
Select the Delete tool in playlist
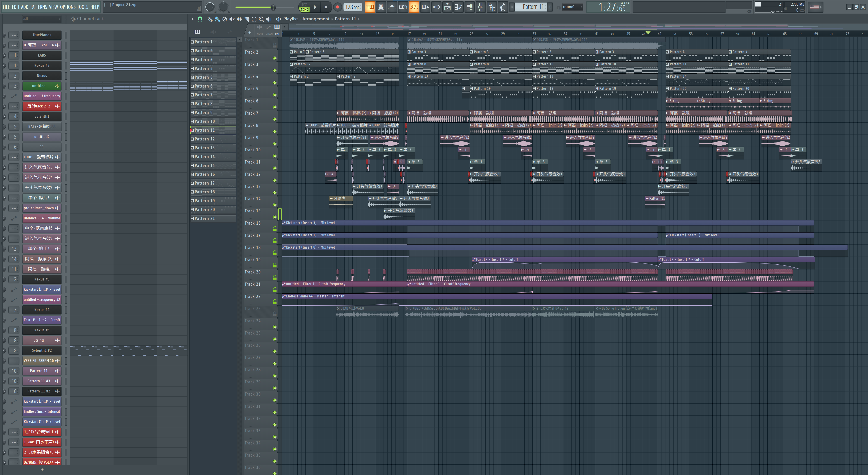(x=225, y=19)
